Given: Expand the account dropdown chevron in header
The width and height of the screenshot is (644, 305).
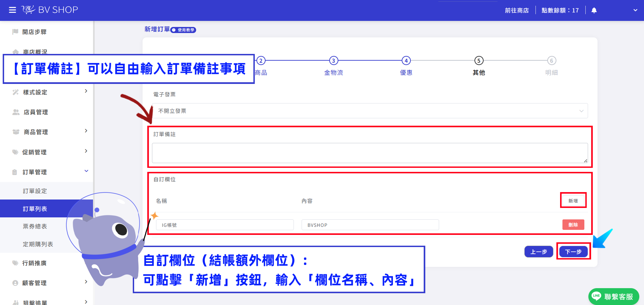Looking at the screenshot, I should [x=635, y=10].
